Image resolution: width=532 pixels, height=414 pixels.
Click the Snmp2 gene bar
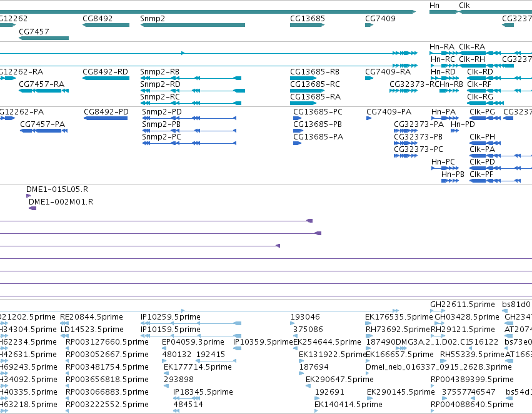pos(193,25)
